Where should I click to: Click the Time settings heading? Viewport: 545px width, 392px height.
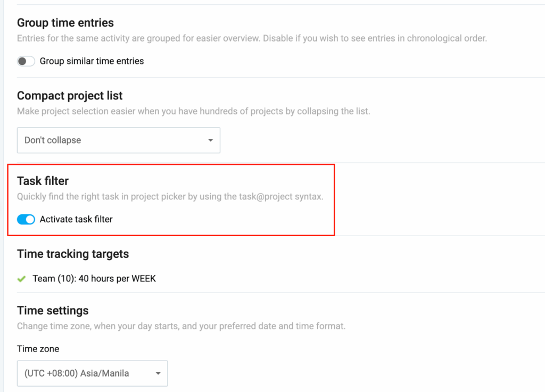(53, 311)
